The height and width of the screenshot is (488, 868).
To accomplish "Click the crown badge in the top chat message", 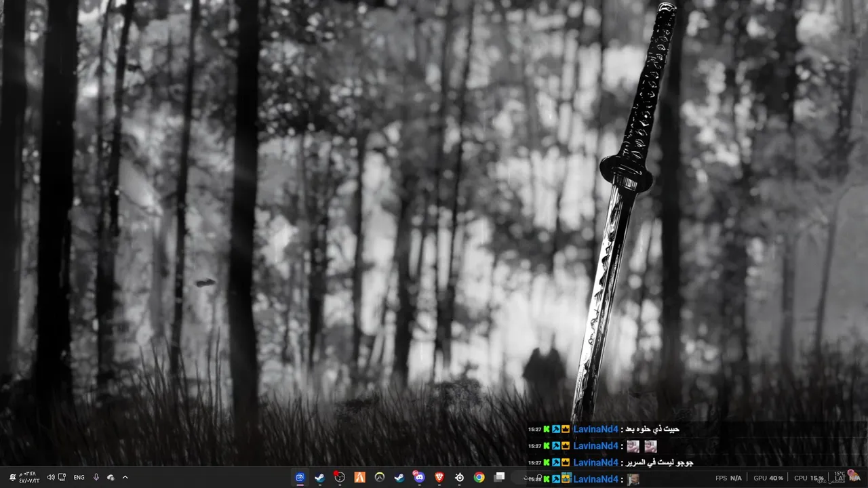I will [x=565, y=429].
